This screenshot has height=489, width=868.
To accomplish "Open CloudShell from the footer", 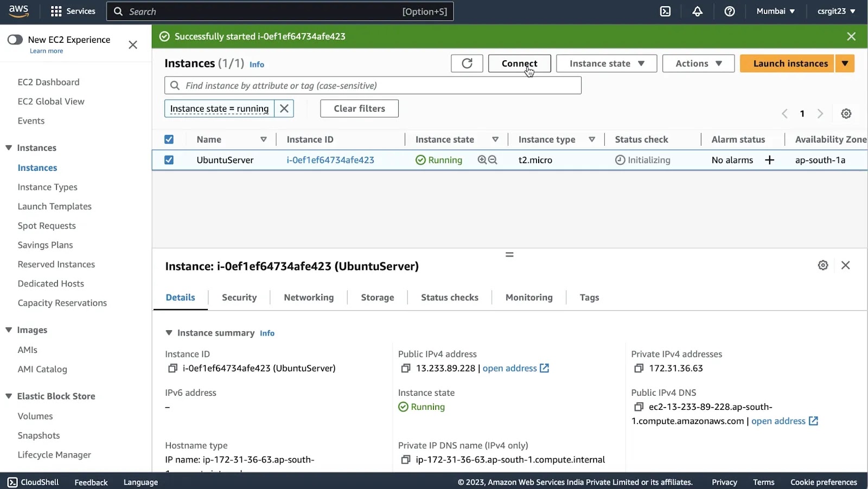I will pyautogui.click(x=33, y=482).
